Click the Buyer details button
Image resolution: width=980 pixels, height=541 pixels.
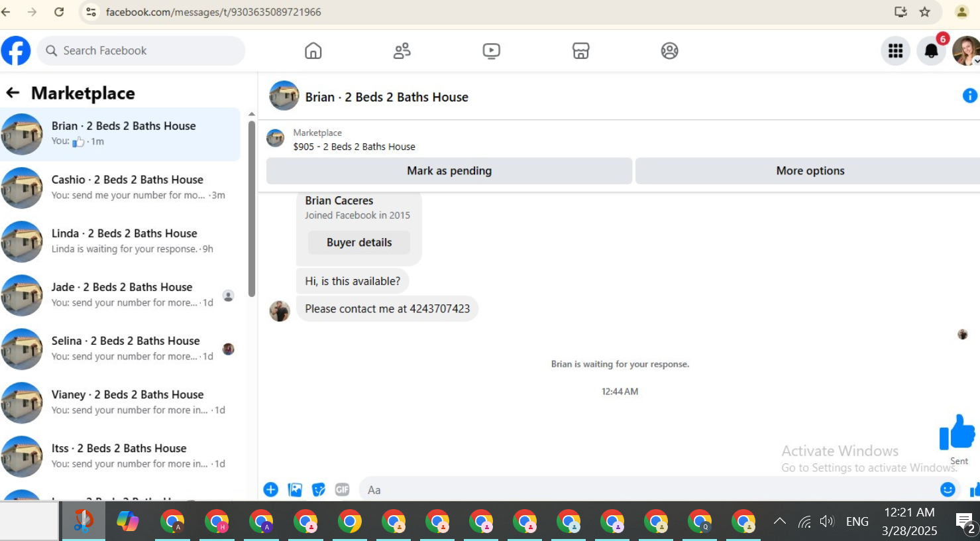(x=359, y=243)
